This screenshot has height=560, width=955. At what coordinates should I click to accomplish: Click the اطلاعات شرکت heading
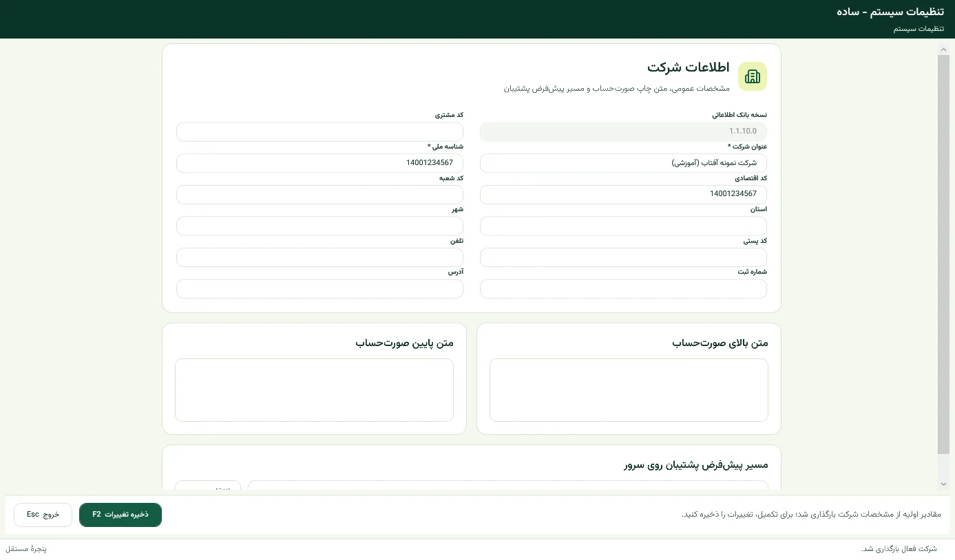point(689,67)
